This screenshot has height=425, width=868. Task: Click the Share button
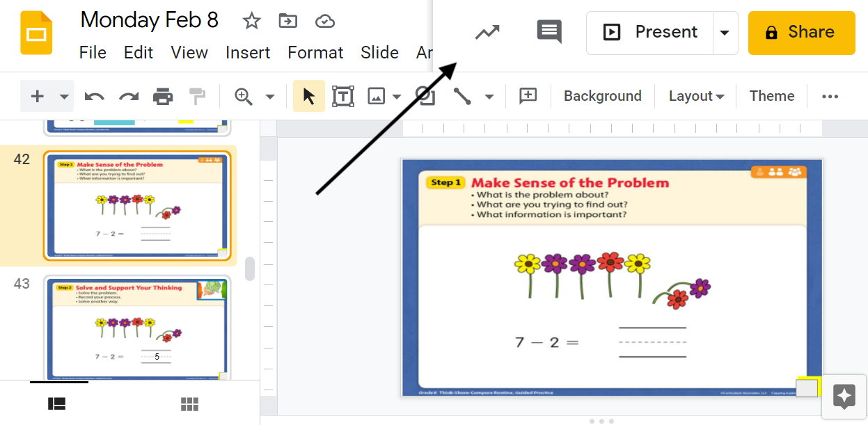[x=801, y=32]
